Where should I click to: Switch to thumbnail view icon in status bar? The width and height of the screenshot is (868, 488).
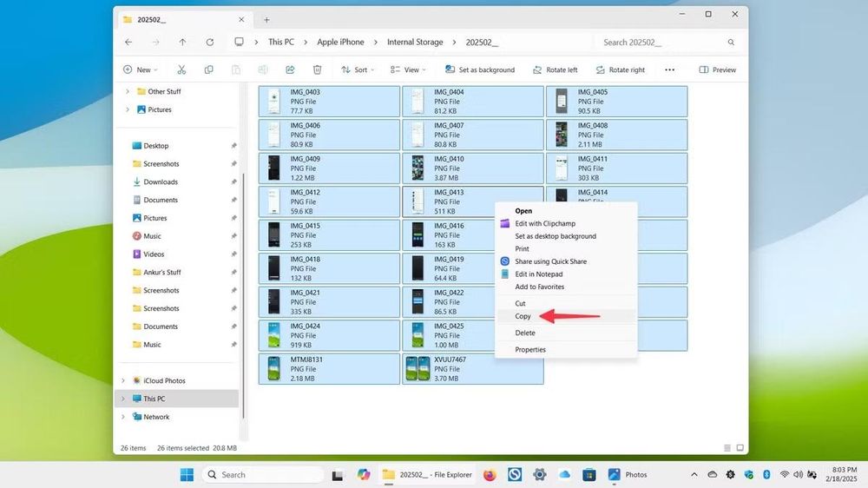pyautogui.click(x=740, y=447)
